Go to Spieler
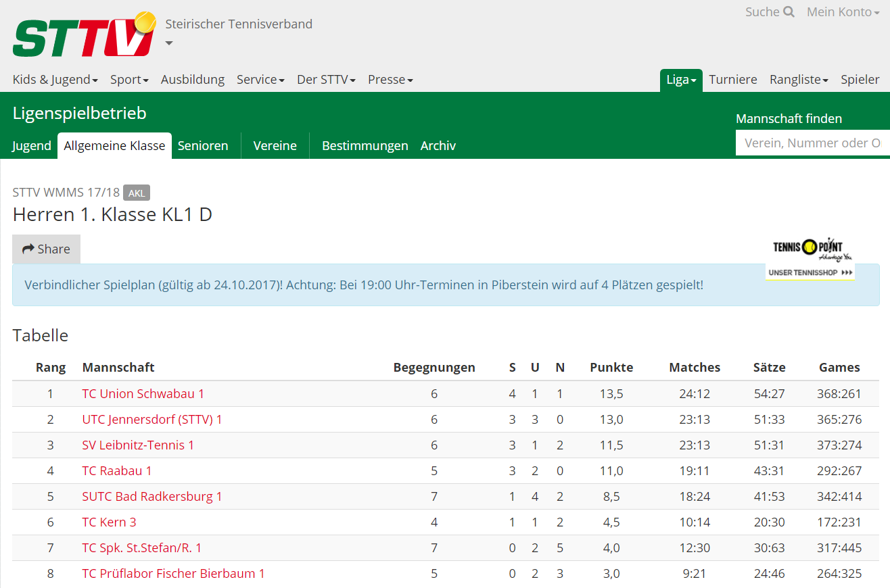 (860, 80)
